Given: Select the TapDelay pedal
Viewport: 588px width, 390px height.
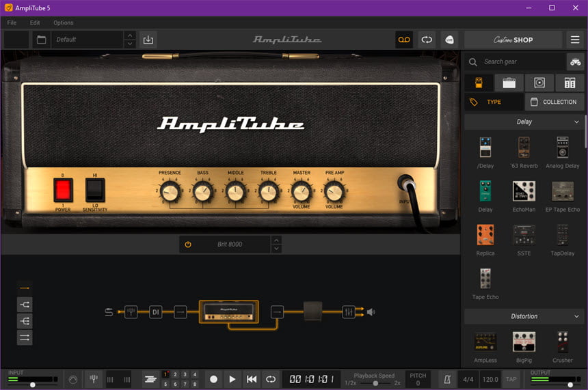Looking at the screenshot, I should (x=563, y=235).
